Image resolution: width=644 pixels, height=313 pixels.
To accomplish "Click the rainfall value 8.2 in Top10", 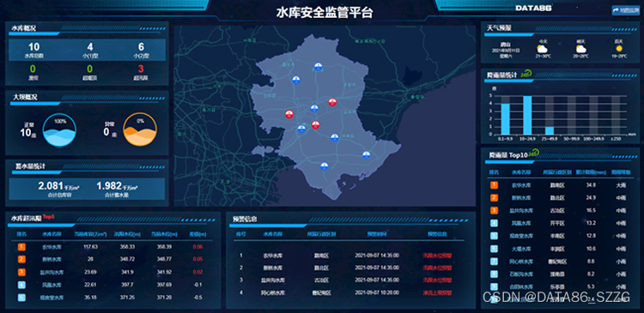I will pos(591,274).
